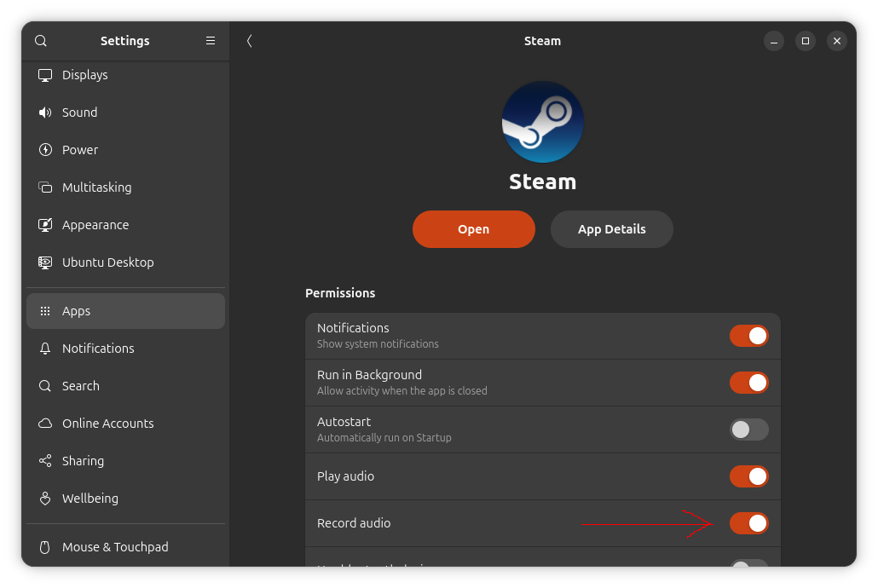Viewport: 878px width, 588px height.
Task: Click the Sharing icon in sidebar
Action: [46, 461]
